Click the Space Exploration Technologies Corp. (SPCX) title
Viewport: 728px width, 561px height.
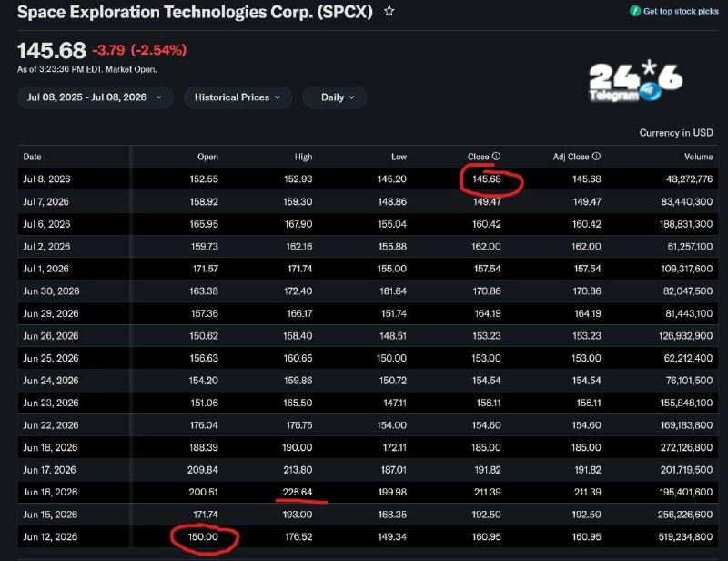(x=195, y=12)
